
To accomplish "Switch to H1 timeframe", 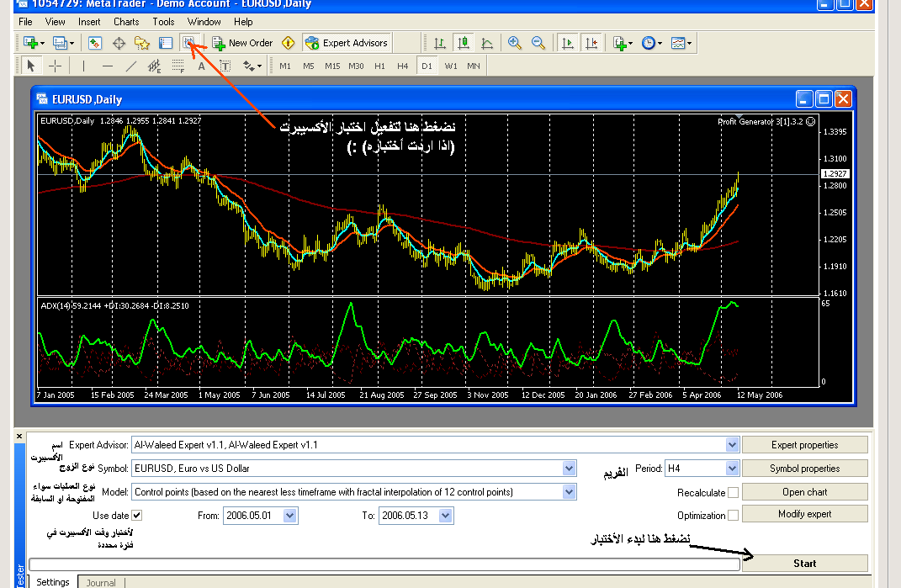I will (x=379, y=66).
